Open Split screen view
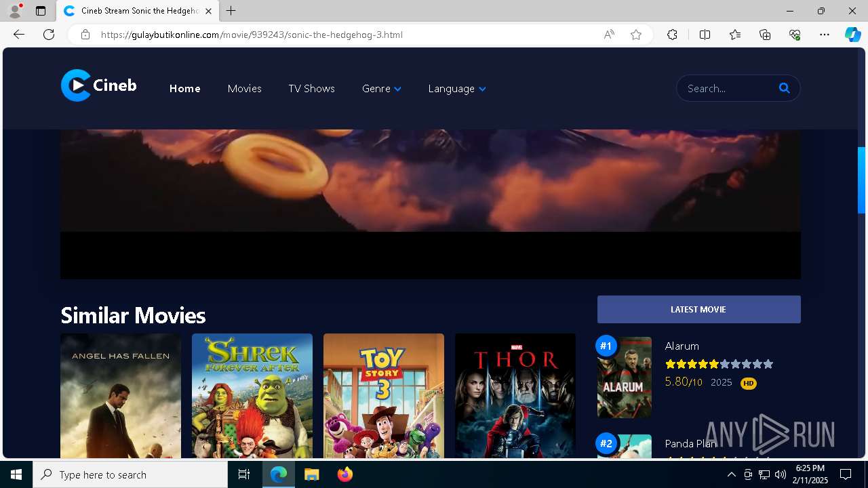The width and height of the screenshot is (868, 488). (x=705, y=35)
